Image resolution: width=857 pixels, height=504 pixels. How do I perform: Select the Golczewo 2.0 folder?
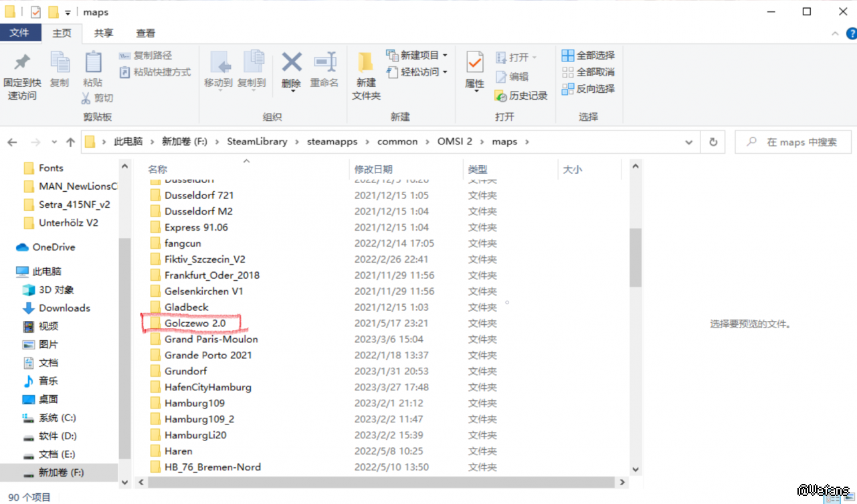click(x=195, y=324)
